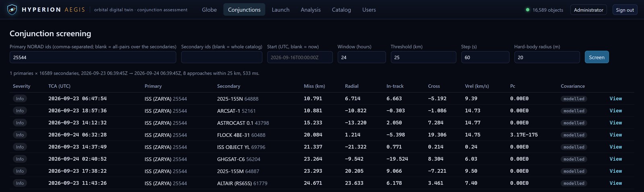Click the Miss (km) column header

[x=314, y=86]
